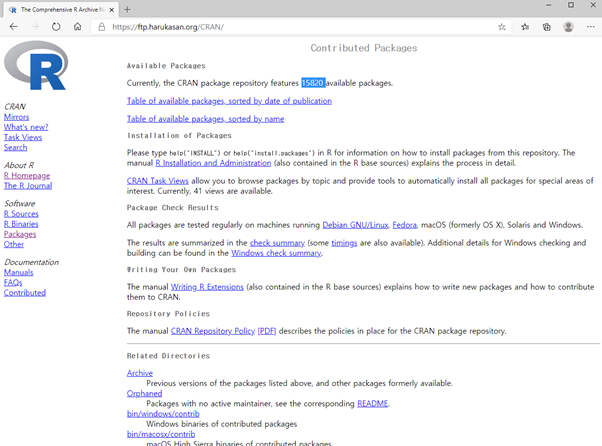Open the browser home page icon
This screenshot has height=446, width=602.
pos(78,27)
